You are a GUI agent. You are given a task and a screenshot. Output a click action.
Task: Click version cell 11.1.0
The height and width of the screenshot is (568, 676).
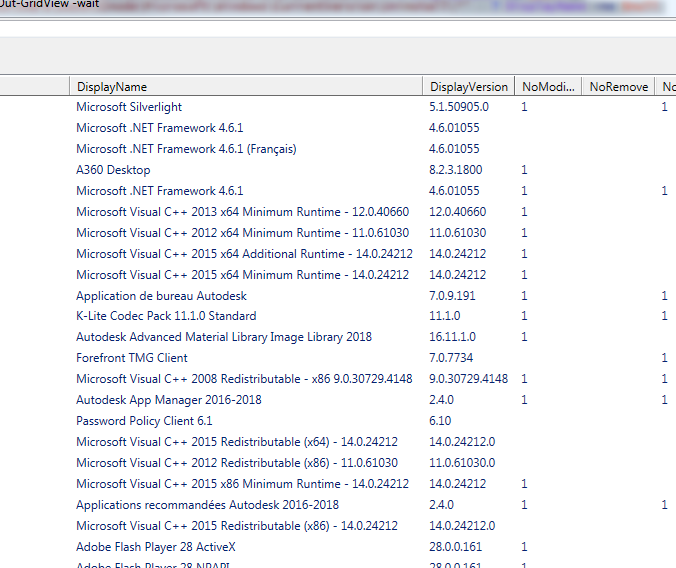click(444, 316)
